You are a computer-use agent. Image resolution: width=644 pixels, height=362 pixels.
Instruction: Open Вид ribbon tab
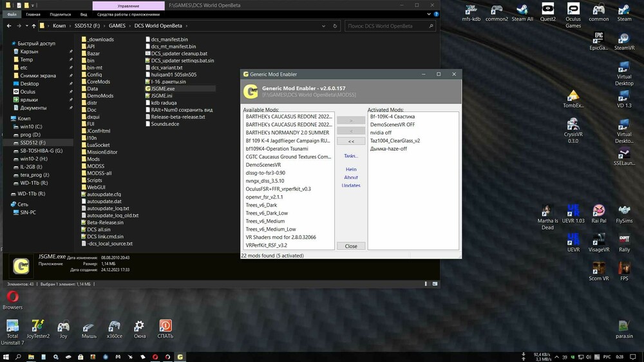83,14
